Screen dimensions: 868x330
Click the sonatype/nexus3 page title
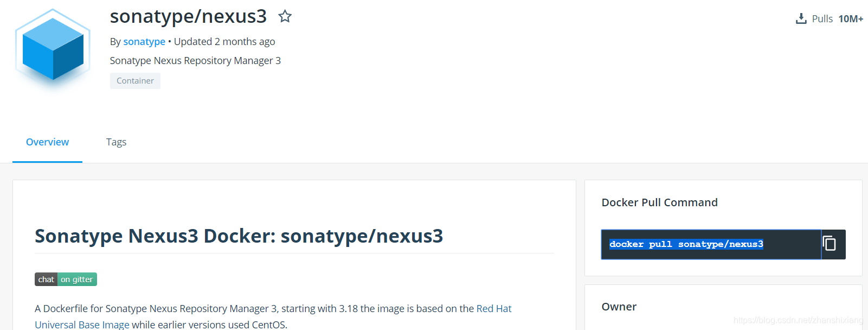pos(188,17)
